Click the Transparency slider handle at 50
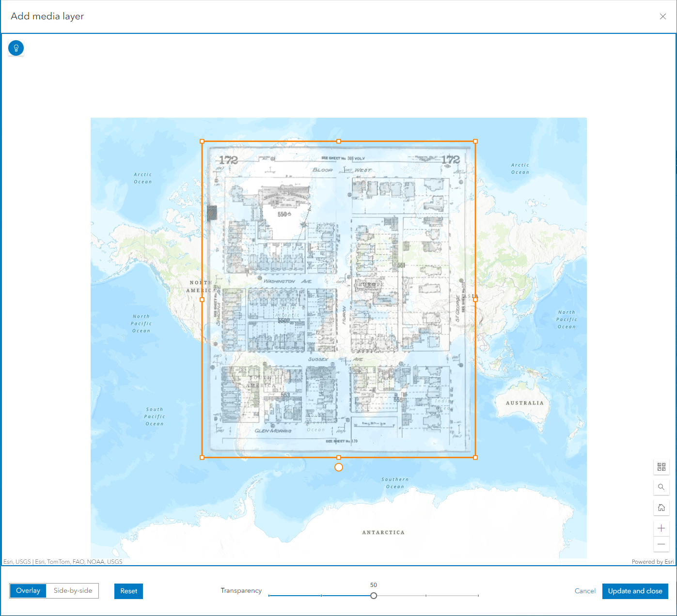The width and height of the screenshot is (677, 616). coord(374,596)
